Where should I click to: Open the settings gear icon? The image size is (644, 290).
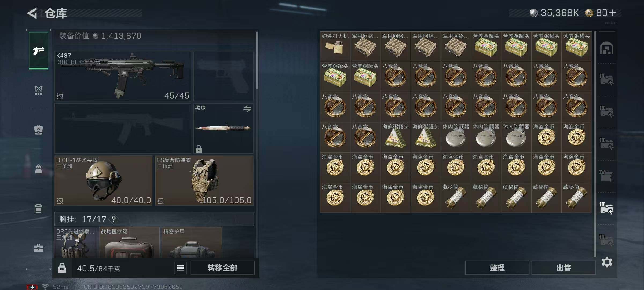[x=607, y=262]
